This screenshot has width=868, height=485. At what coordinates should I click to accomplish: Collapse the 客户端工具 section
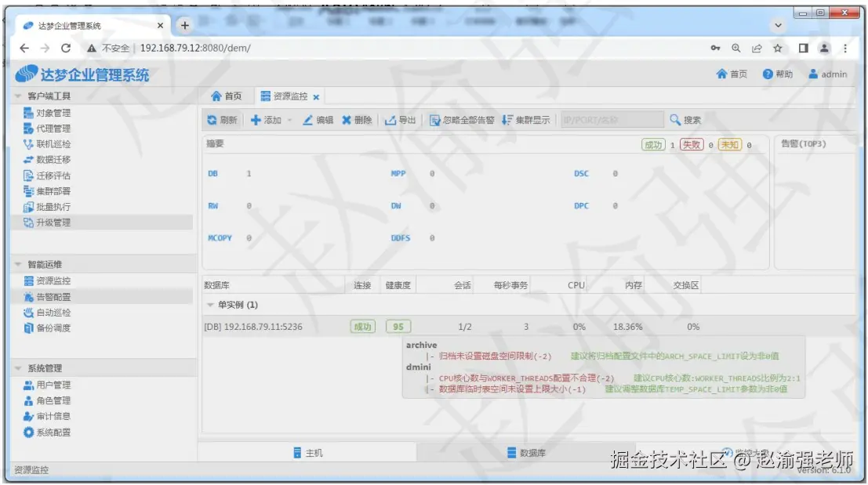point(18,96)
